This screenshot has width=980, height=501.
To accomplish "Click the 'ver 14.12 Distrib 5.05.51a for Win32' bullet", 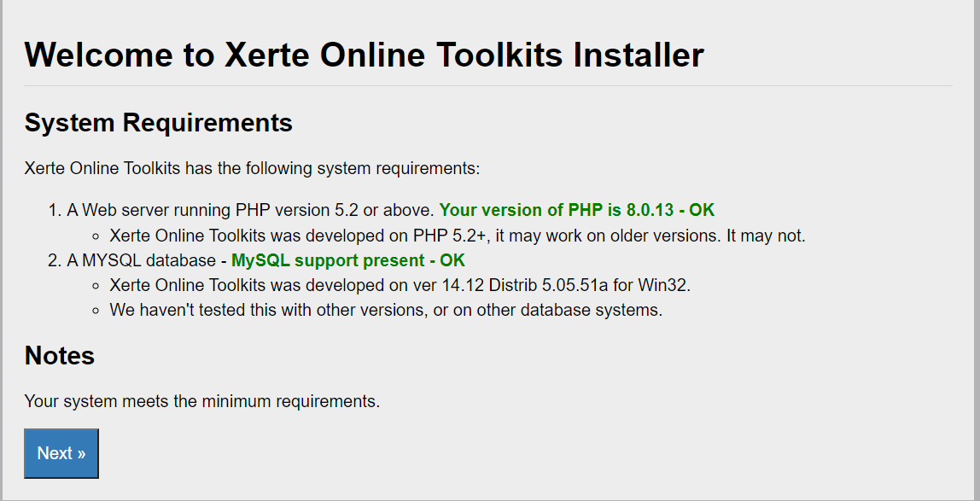I will 400,285.
